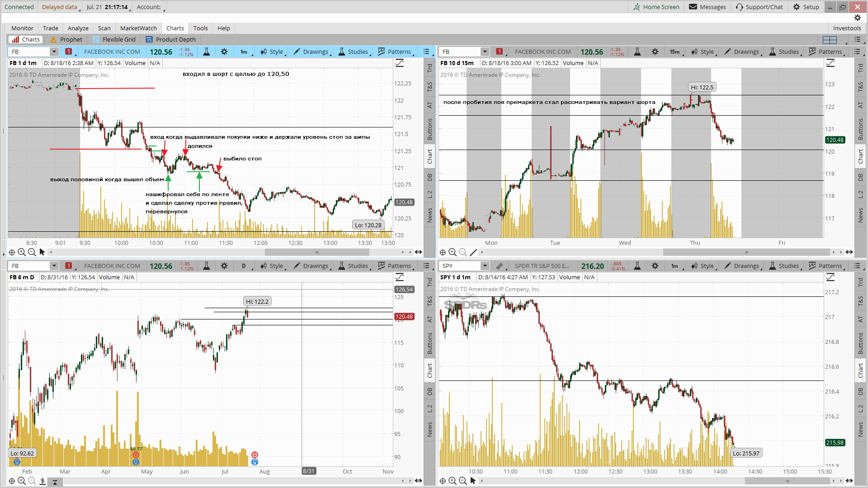Click horizontal scrollbar thumb under FB 15m chart
Viewport: 868px width, 488px height.
click(x=746, y=252)
